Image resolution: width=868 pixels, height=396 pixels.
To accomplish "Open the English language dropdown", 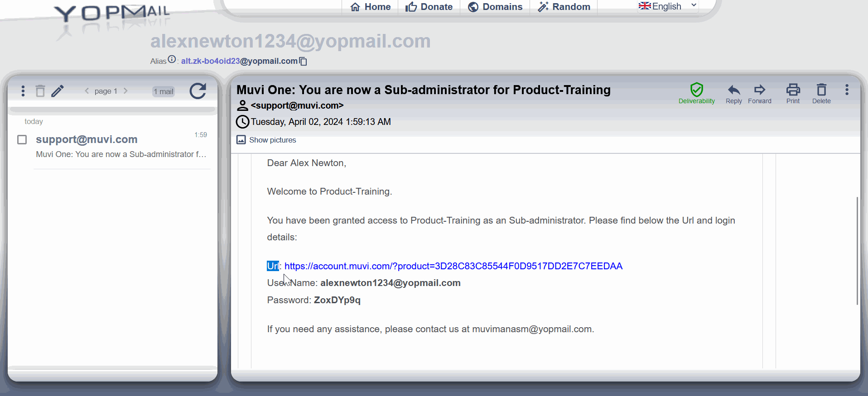I will pyautogui.click(x=668, y=6).
